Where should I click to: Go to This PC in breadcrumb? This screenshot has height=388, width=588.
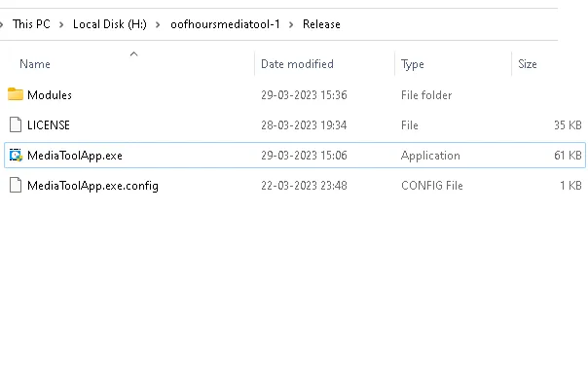[x=31, y=24]
